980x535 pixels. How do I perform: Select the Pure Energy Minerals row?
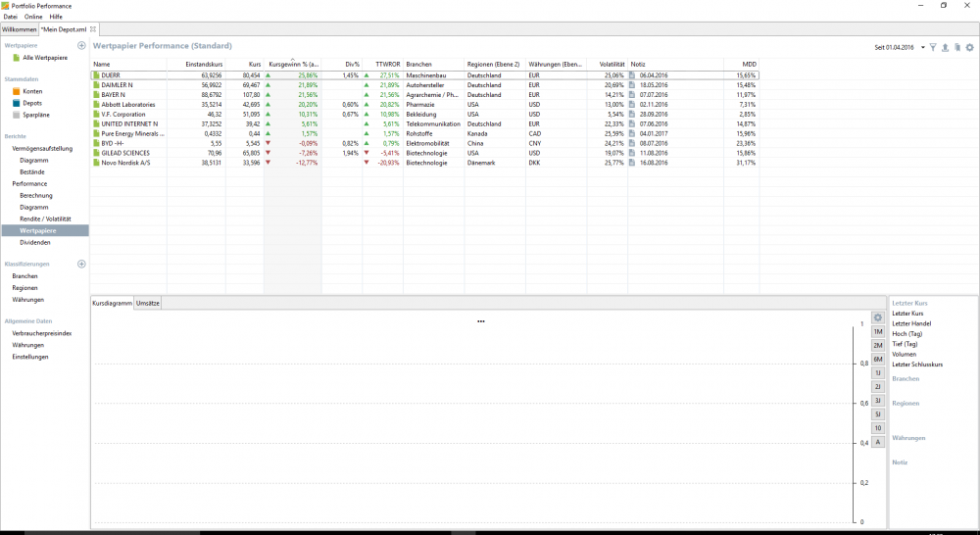tap(425, 133)
